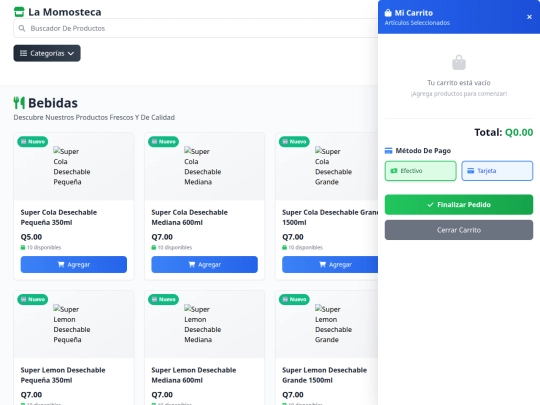Open the Categorías dropdown

click(x=47, y=53)
